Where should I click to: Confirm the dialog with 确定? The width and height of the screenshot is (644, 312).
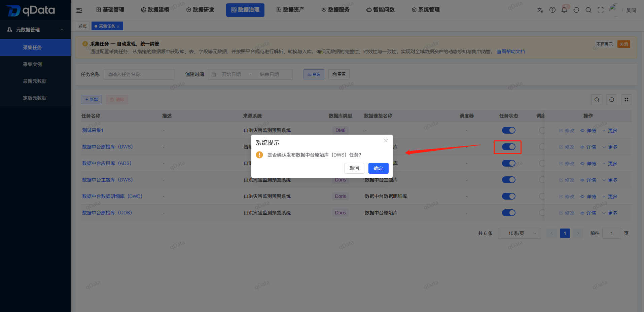click(x=379, y=168)
